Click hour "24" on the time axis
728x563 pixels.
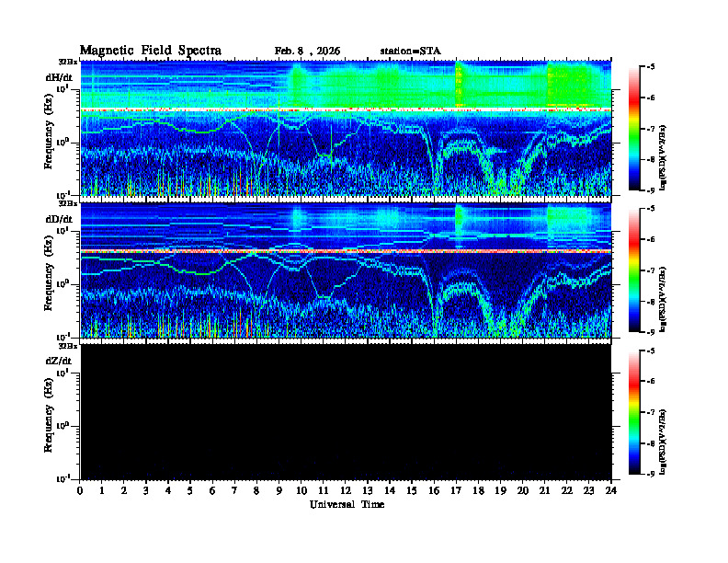pos(611,491)
